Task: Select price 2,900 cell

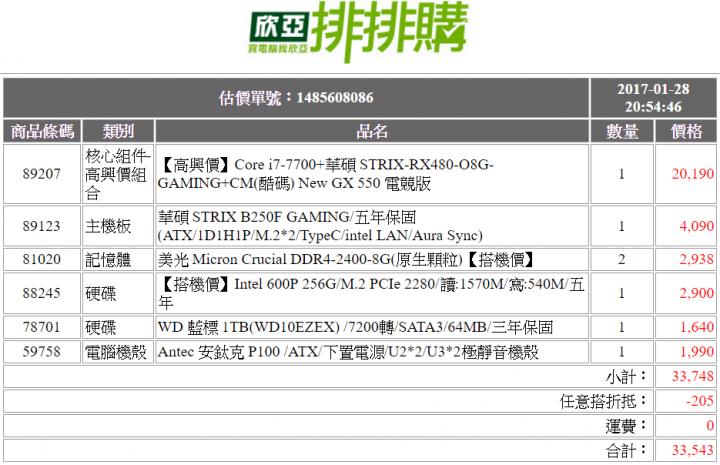Action: 686,293
